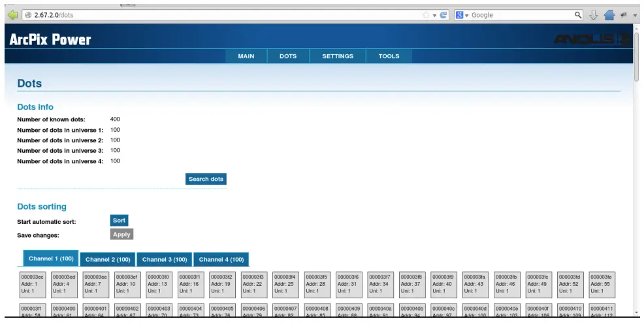Select dot 000003f3 at Addr 22
This screenshot has width=644, height=325.
click(x=254, y=285)
